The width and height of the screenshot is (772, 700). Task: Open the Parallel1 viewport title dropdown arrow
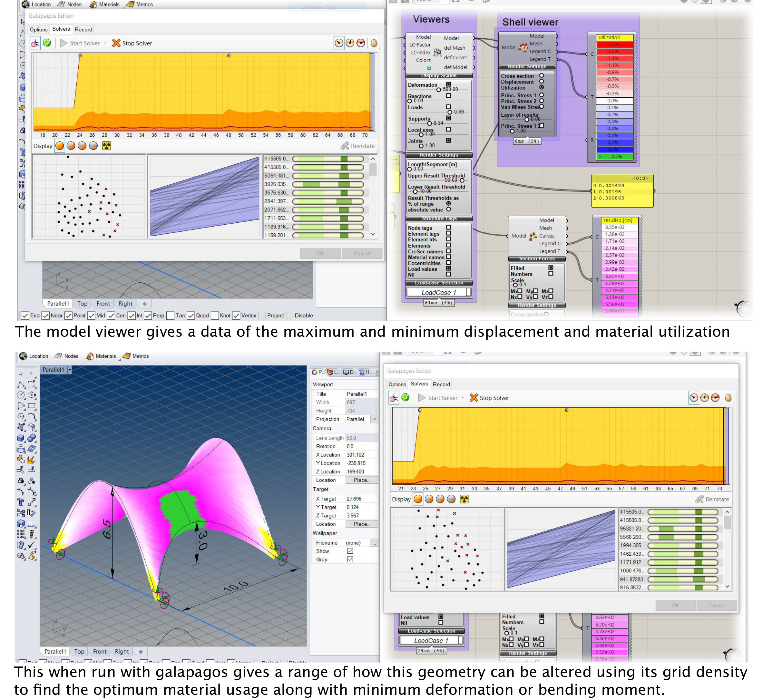(69, 370)
